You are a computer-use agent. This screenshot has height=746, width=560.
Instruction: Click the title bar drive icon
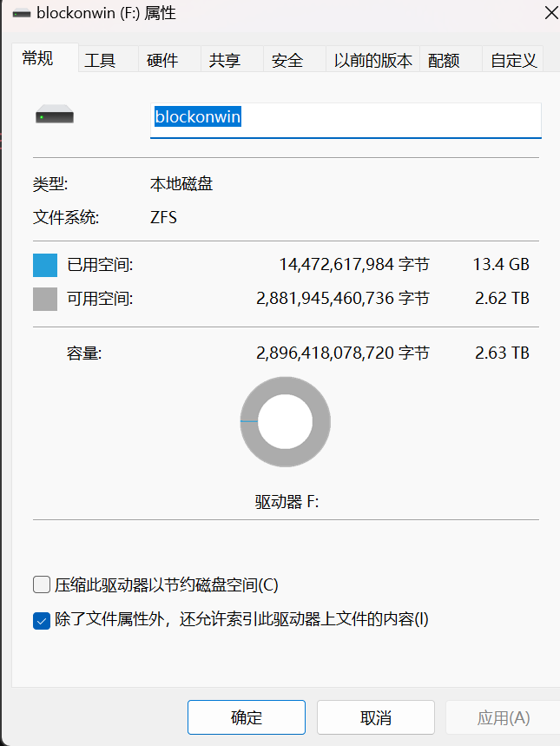[x=21, y=14]
